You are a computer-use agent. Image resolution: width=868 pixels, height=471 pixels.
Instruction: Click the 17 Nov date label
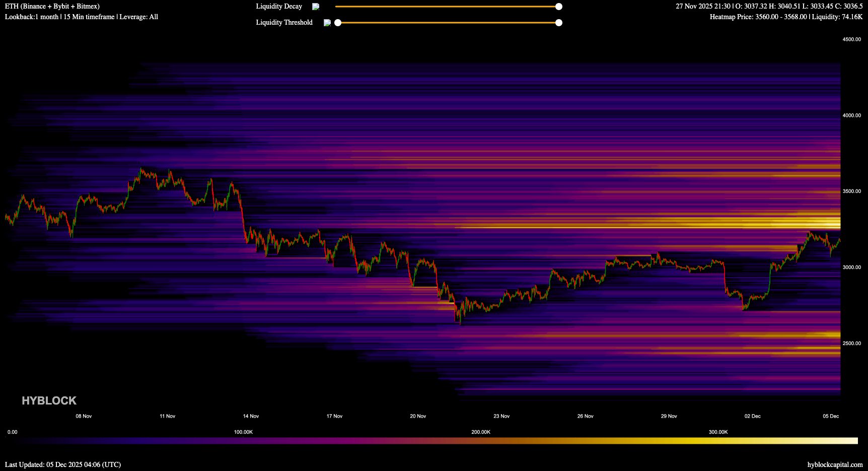coord(334,416)
